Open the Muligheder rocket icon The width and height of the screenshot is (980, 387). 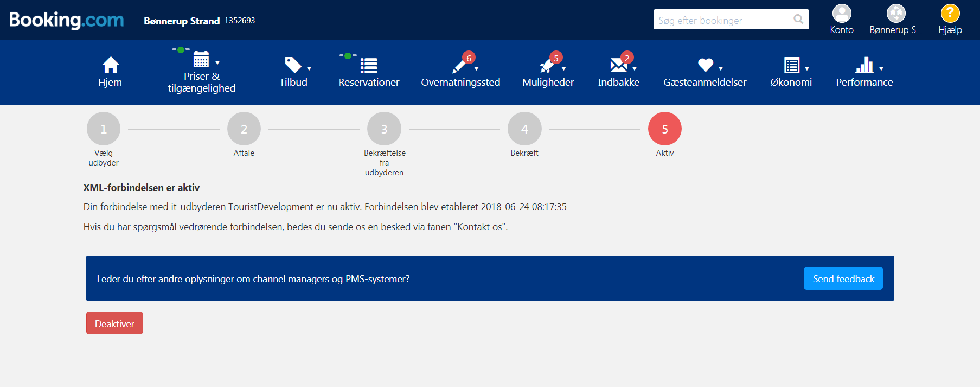(547, 66)
